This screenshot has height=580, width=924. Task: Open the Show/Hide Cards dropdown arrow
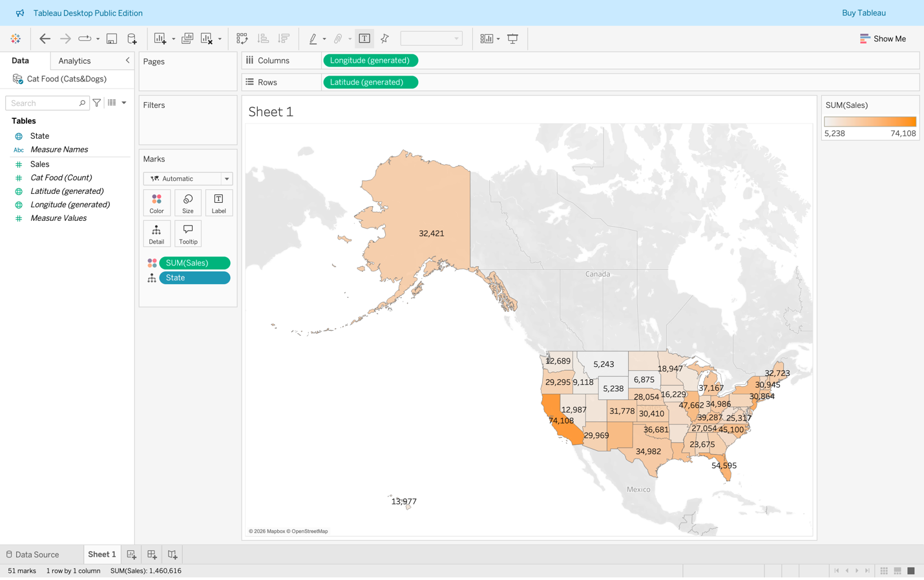[x=498, y=39]
